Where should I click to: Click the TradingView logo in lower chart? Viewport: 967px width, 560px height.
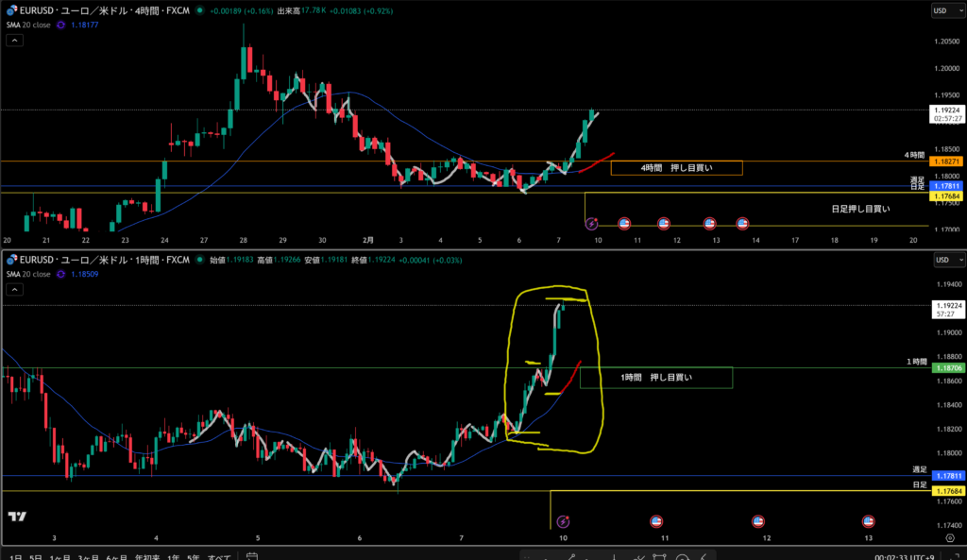[x=16, y=516]
